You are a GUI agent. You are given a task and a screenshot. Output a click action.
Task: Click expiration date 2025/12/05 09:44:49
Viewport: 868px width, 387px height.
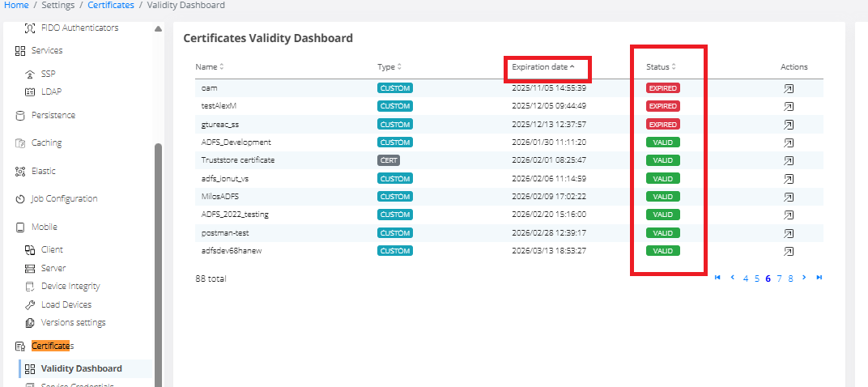(549, 106)
